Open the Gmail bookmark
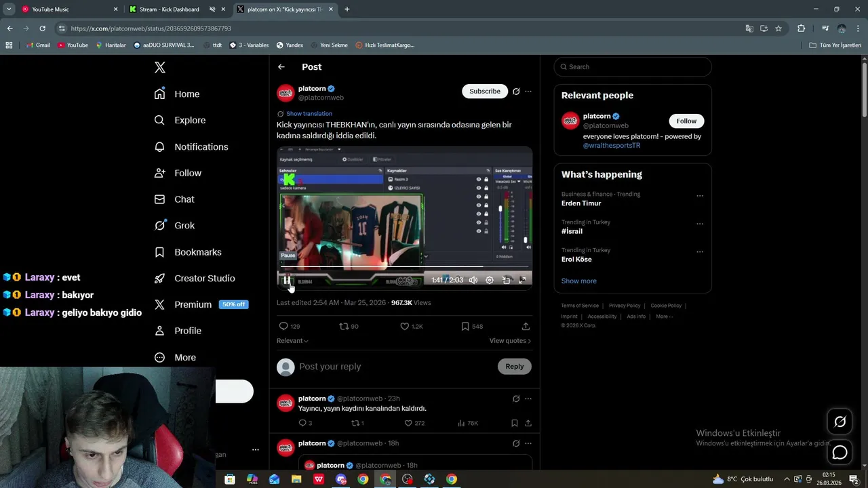 pyautogui.click(x=38, y=45)
